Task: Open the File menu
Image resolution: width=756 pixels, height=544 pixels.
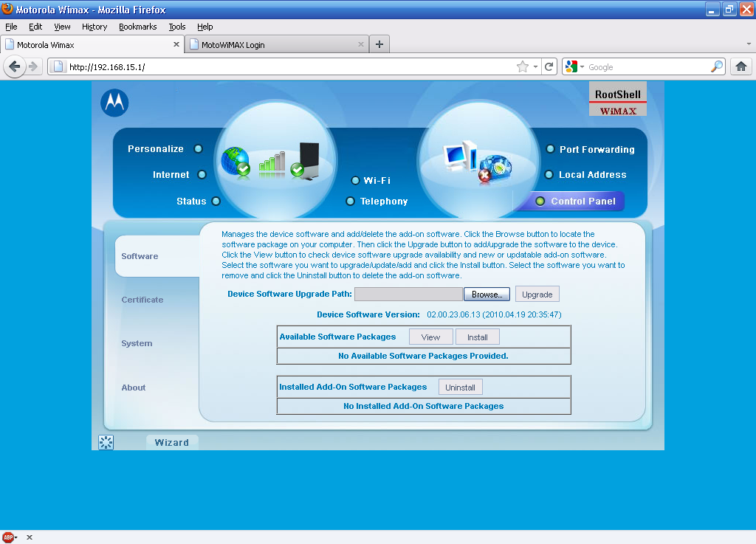Action: (x=11, y=27)
